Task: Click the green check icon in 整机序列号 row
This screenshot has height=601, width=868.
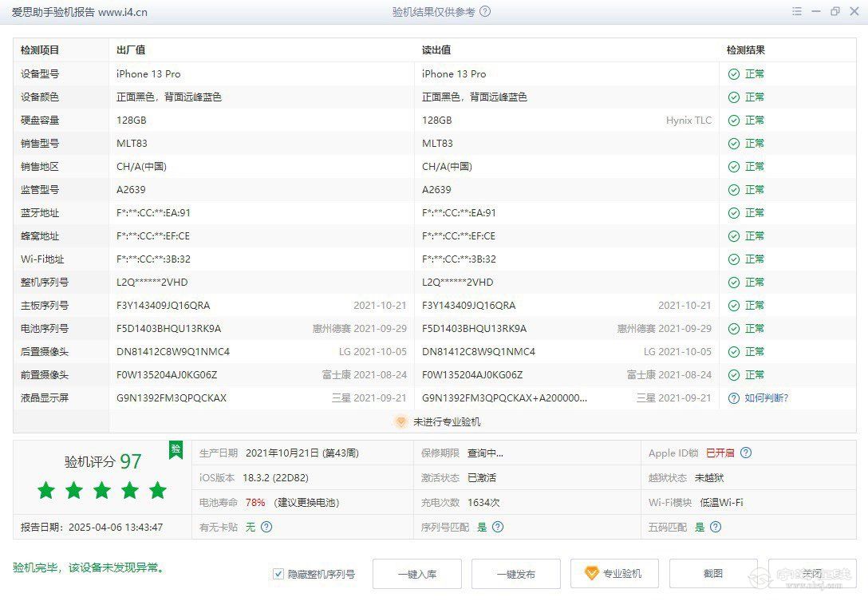Action: point(733,283)
